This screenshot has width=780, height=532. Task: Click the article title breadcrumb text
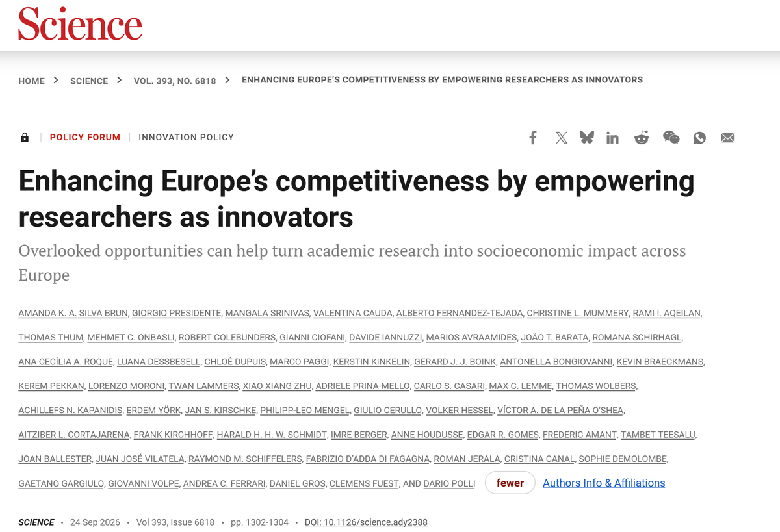(x=442, y=80)
